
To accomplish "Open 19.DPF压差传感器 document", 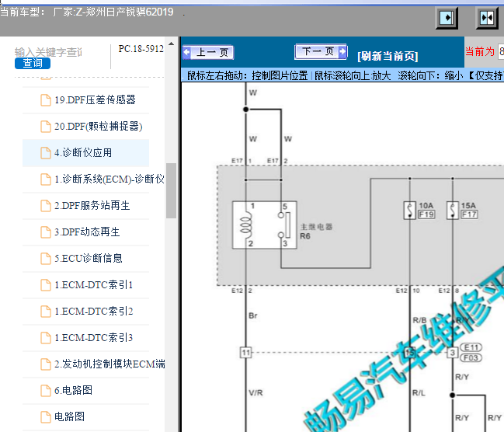I will point(95,100).
